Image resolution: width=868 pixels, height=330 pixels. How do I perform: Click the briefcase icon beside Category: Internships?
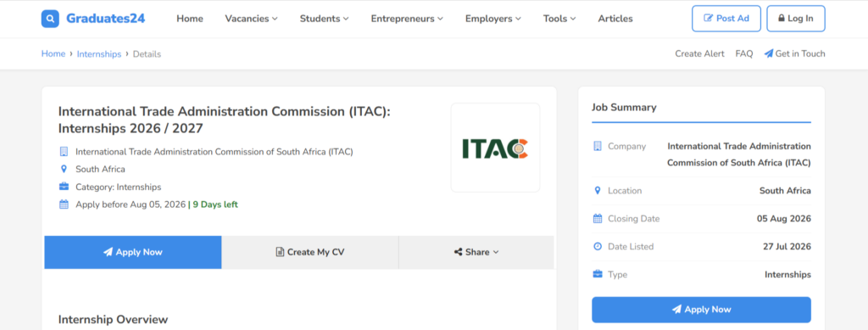(64, 187)
